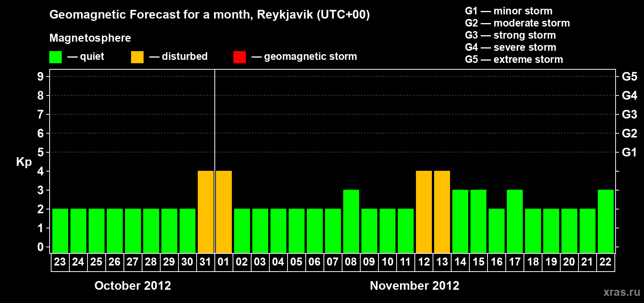Click the green bar for November 16
Screen dimensions: 644x303
click(497, 231)
